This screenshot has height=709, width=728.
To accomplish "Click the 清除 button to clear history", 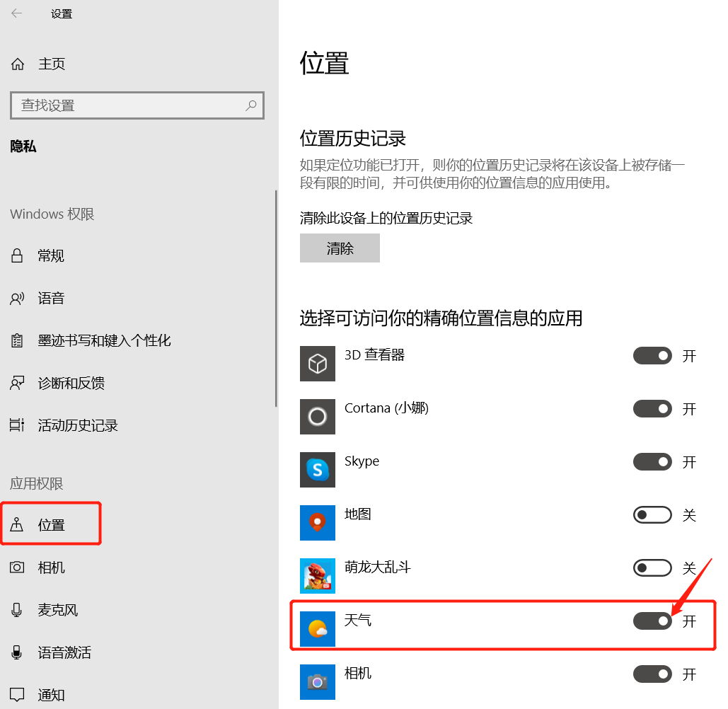I will tap(340, 248).
